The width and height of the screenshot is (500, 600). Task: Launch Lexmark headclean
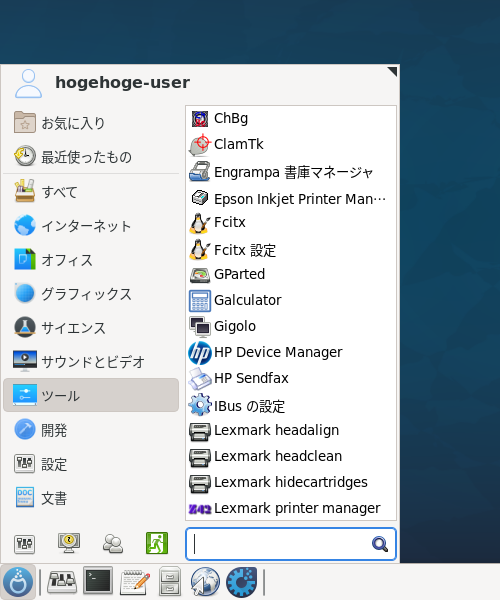291,457
